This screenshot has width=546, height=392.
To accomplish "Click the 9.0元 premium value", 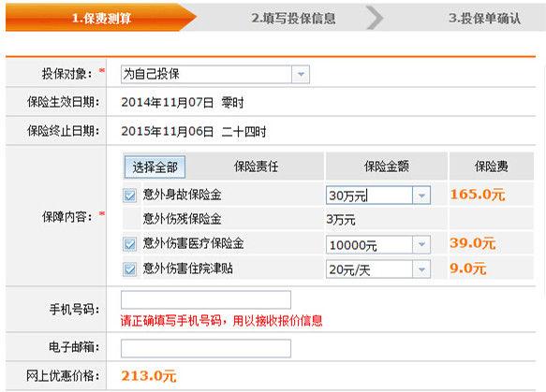I will (x=467, y=269).
